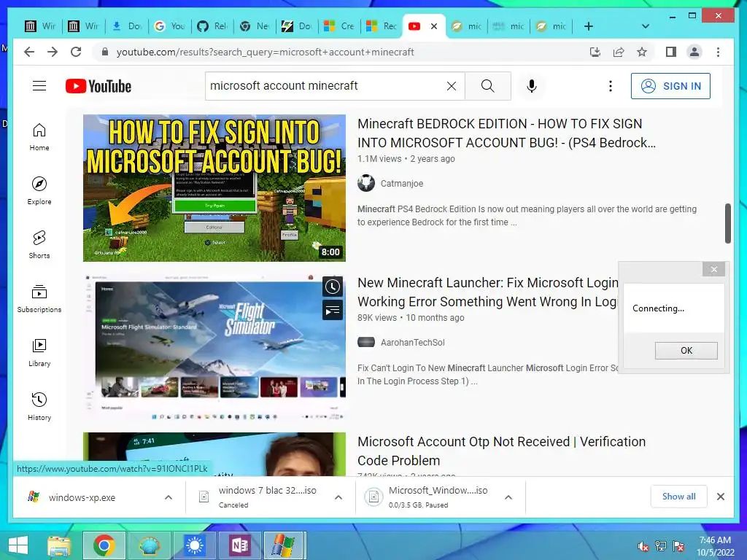Click the muted volume tray icon
The height and width of the screenshot is (560, 747).
coord(643,546)
